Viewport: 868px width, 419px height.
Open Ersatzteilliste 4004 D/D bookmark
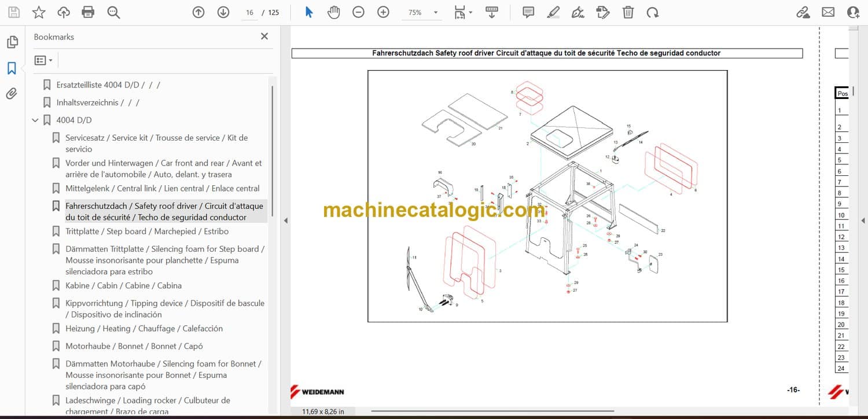pos(108,85)
